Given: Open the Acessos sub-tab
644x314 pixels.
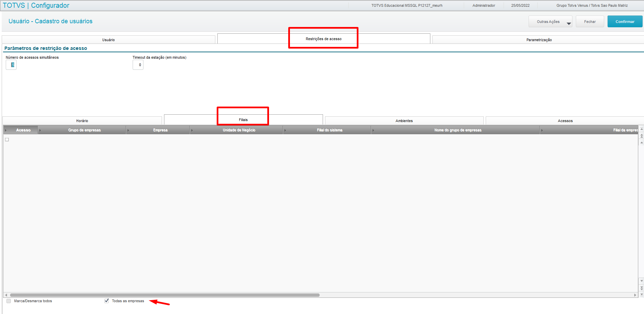Looking at the screenshot, I should pos(565,121).
